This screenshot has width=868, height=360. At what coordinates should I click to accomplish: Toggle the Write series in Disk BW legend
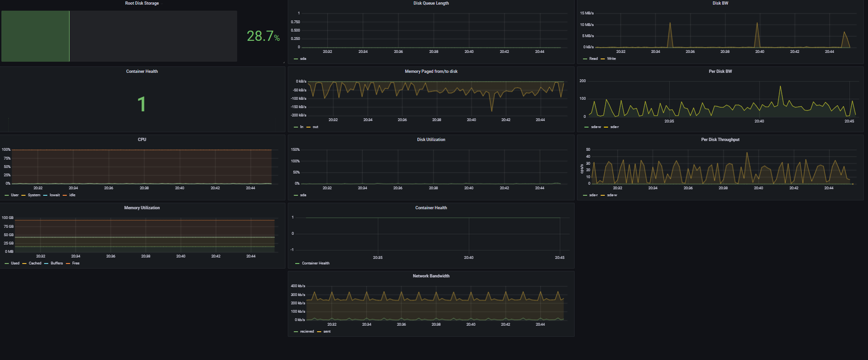tap(611, 59)
